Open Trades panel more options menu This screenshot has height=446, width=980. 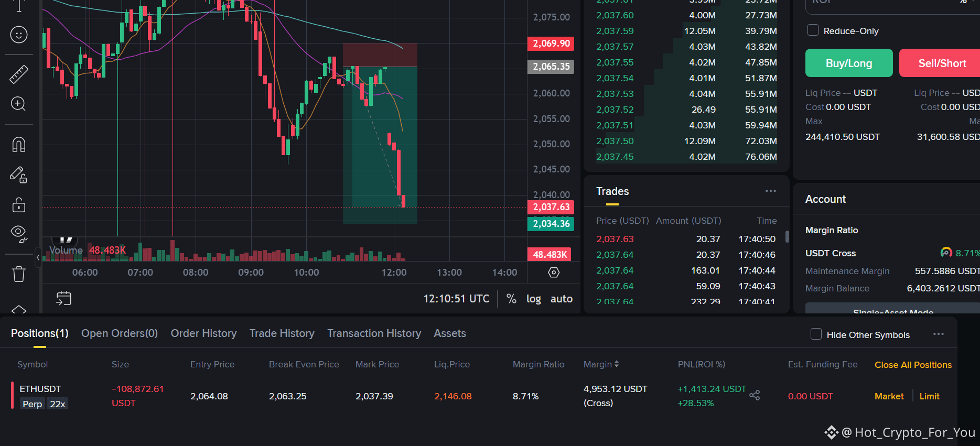[x=770, y=191]
